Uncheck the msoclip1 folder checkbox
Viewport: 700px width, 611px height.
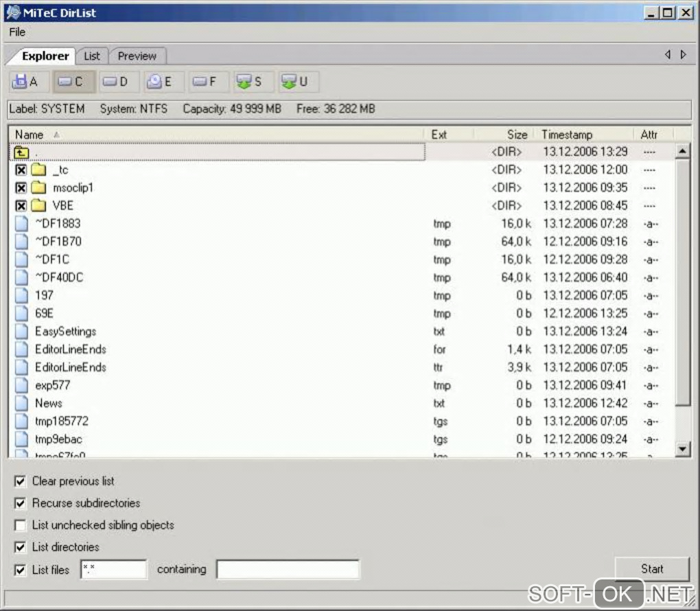click(x=21, y=187)
